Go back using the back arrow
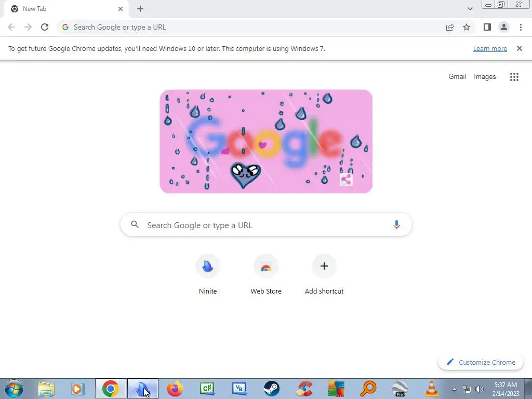The image size is (532, 399). point(11,27)
